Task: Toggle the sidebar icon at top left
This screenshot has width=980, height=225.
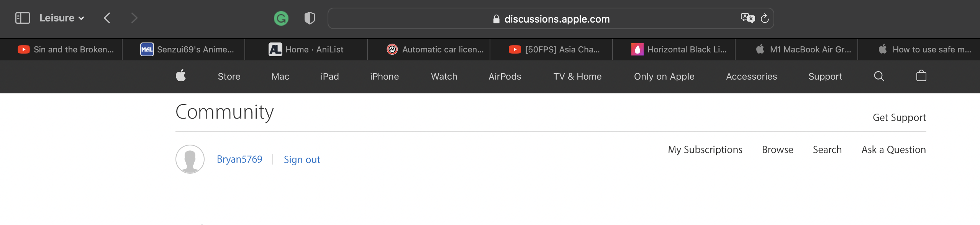Action: [x=23, y=18]
